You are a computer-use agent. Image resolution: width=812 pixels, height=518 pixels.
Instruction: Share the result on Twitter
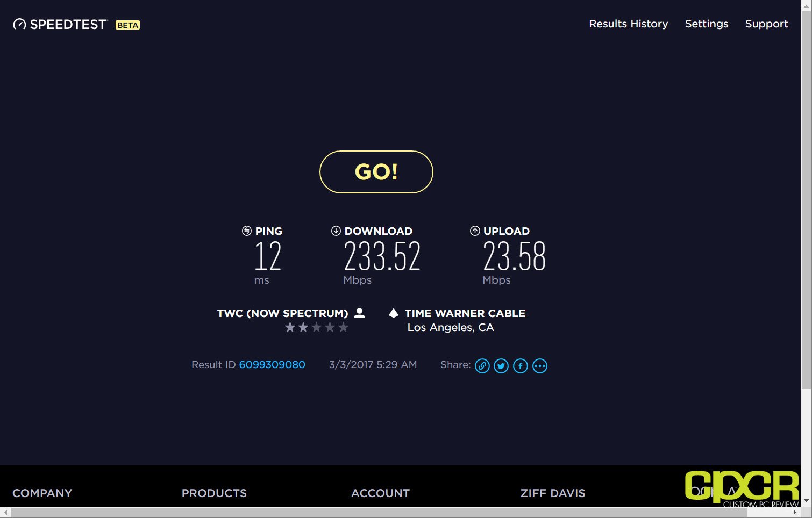501,366
